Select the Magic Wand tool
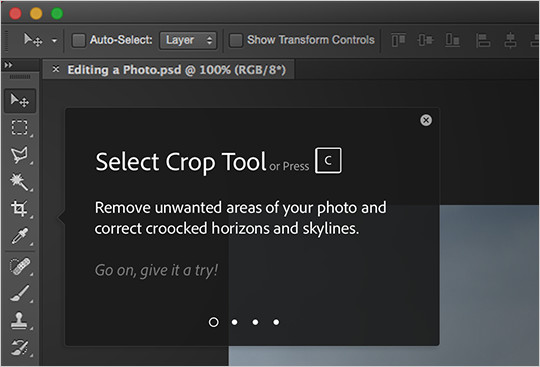 point(20,182)
